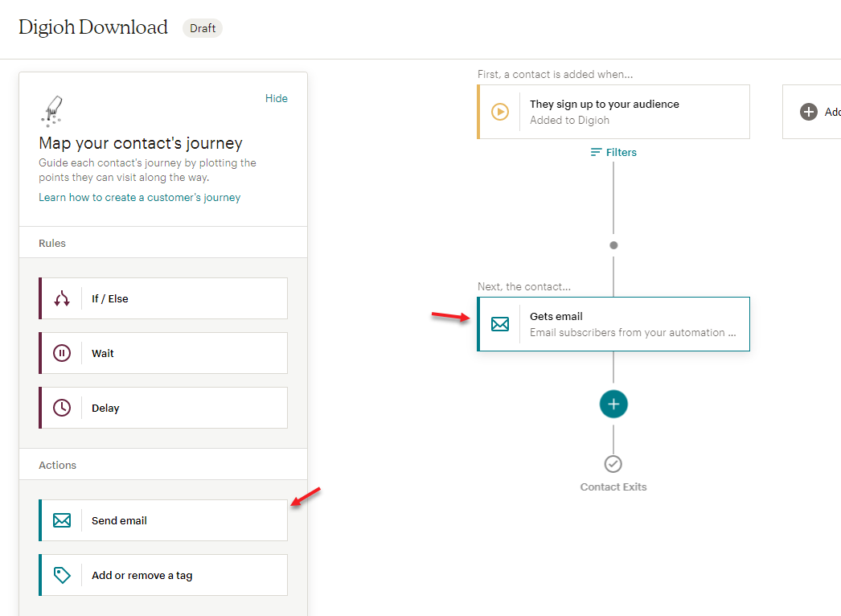Click the teal plus add-step button
This screenshot has width=841, height=616.
pos(613,404)
